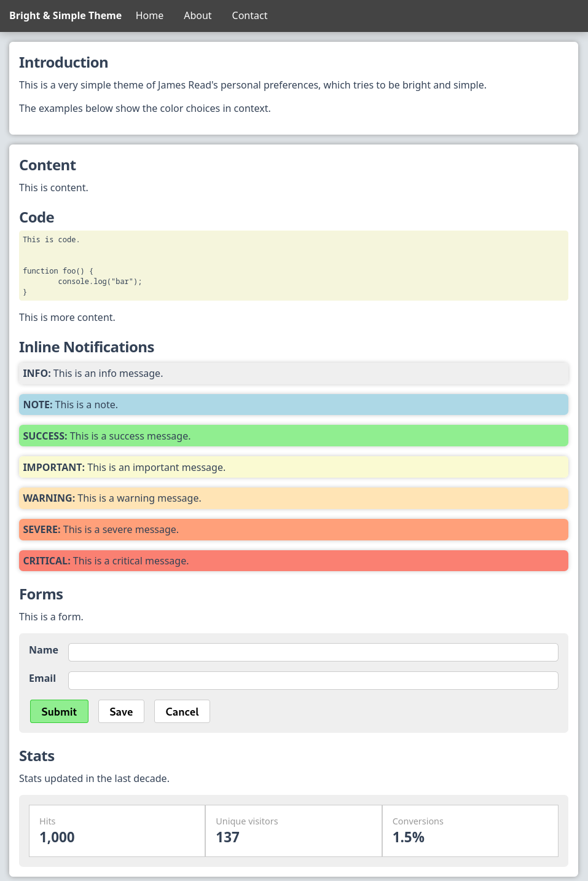Click the Save button
The height and width of the screenshot is (881, 588).
121,711
